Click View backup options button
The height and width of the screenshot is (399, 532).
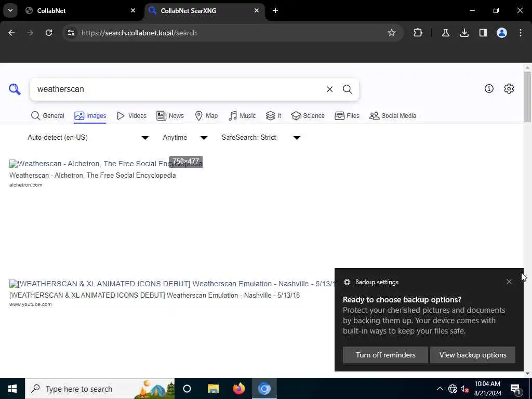[473, 355]
